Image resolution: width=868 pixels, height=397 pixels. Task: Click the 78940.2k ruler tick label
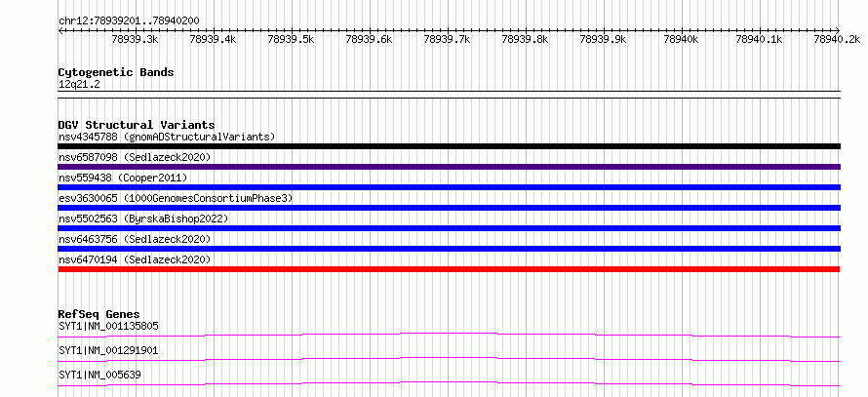click(837, 39)
